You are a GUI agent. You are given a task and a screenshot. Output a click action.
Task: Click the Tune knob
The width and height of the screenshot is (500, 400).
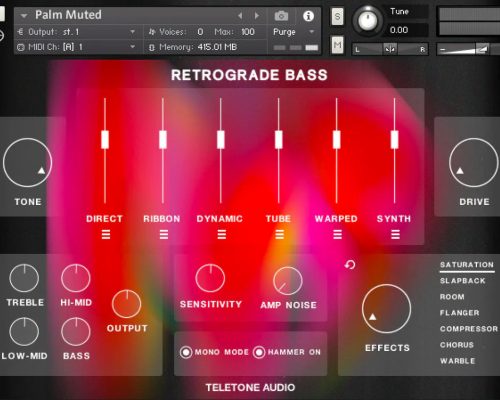[367, 21]
